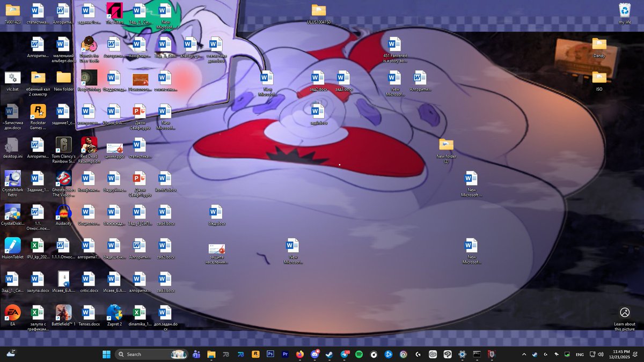Open HuionTablet shortcut
Screen dimensions: 644x362
12,248
